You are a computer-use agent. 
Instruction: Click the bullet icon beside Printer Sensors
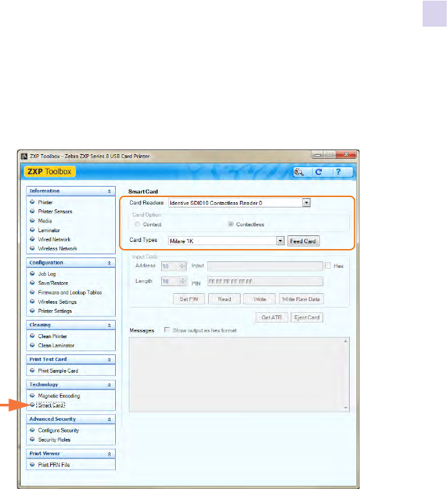tap(32, 211)
